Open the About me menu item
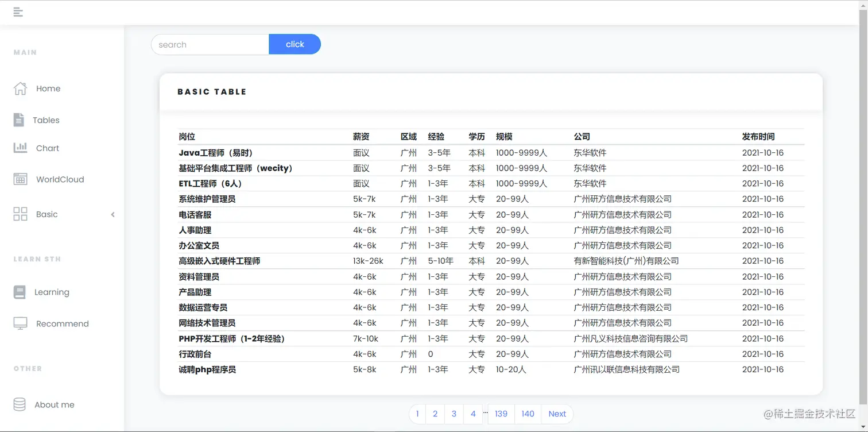Screen dimensions: 868x432 55,404
